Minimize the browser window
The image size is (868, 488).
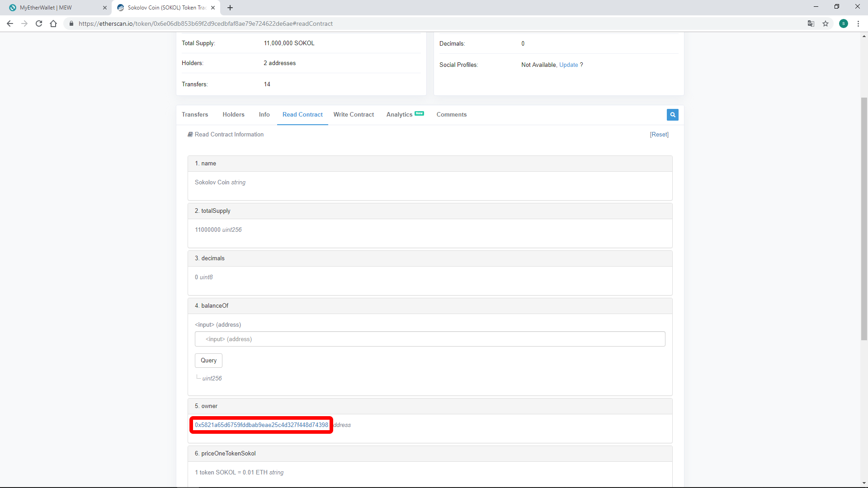(816, 7)
